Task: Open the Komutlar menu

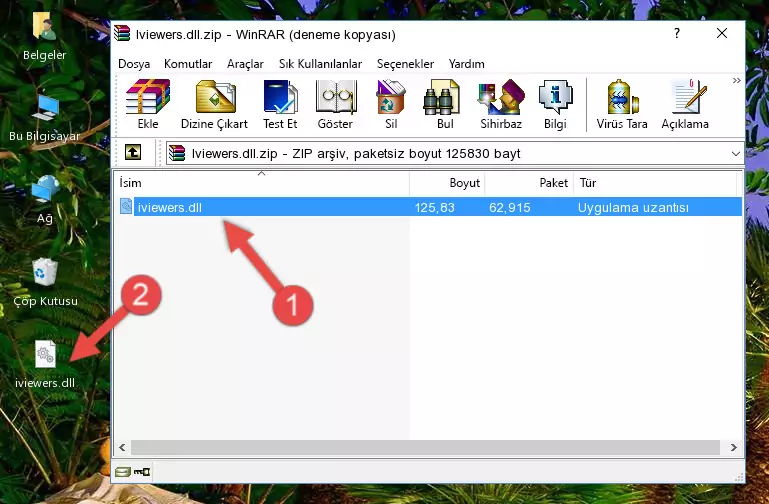Action: [x=188, y=64]
